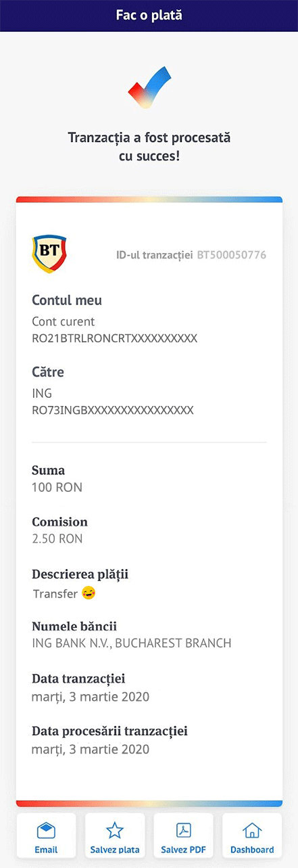Screen dimensions: 298x868
Task: Click the Salvez plata label
Action: (115, 850)
